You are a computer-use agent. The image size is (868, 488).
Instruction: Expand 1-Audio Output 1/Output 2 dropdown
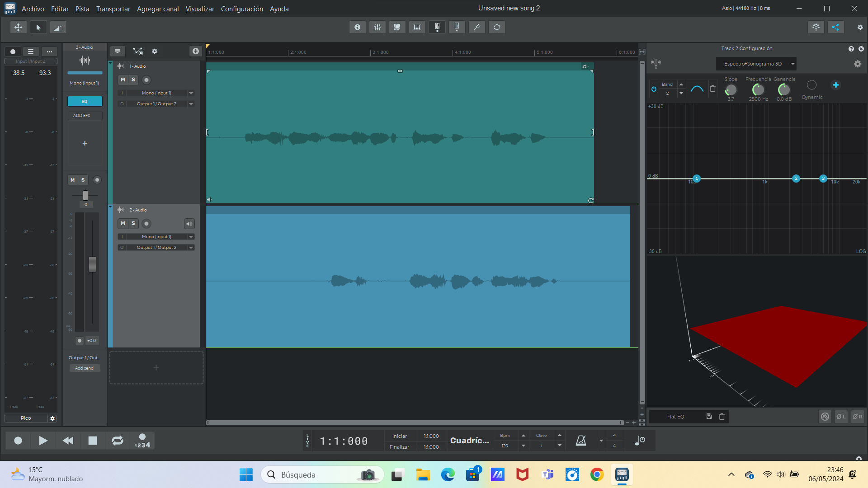pyautogui.click(x=191, y=104)
